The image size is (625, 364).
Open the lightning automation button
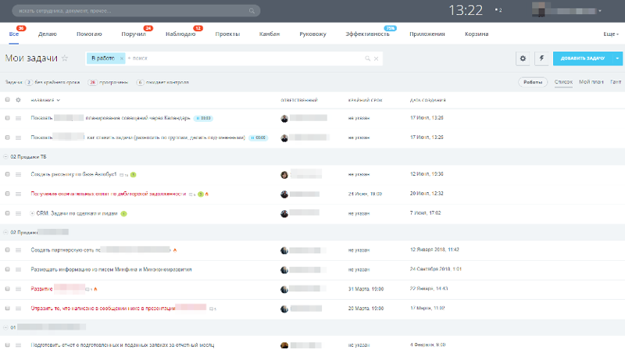point(541,59)
